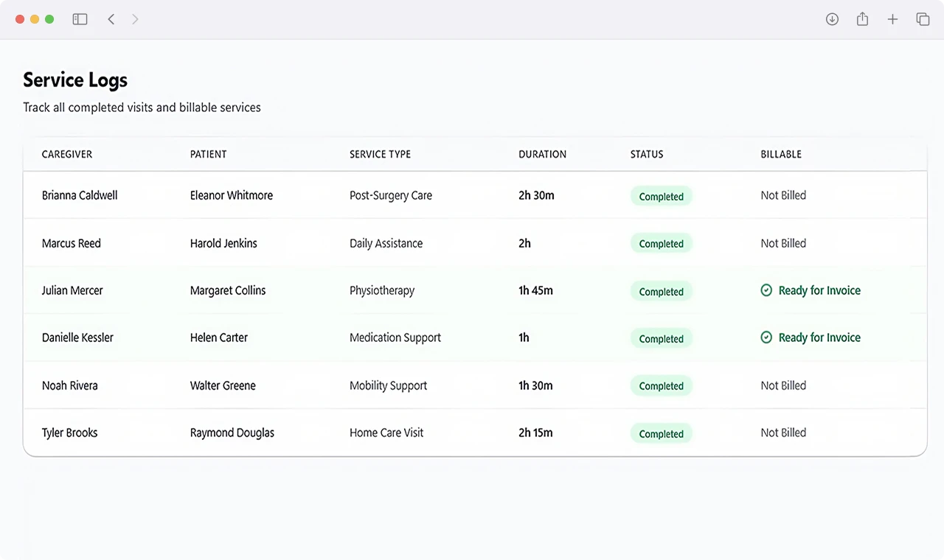Toggle the browser sidebar icon
The image size is (944, 560).
click(80, 19)
